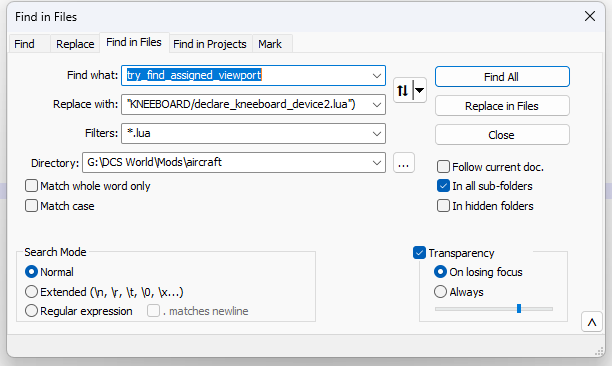Collapse the dialog with the caret button
Image resolution: width=612 pixels, height=366 pixels.
tap(592, 322)
